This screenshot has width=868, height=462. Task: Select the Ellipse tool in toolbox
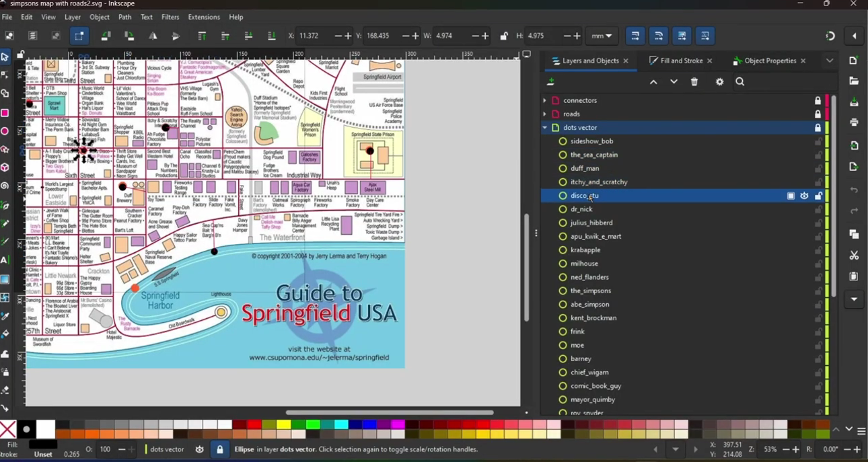(5, 132)
